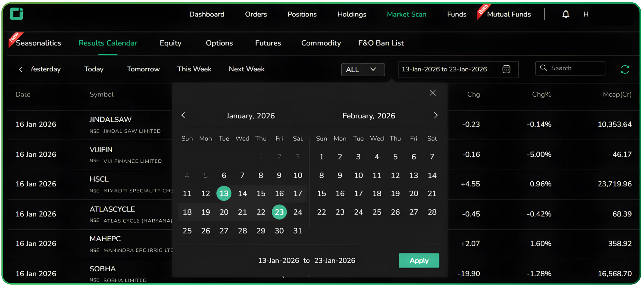This screenshot has height=286, width=644.
Task: Select Next Week in the filter bar
Action: click(246, 69)
